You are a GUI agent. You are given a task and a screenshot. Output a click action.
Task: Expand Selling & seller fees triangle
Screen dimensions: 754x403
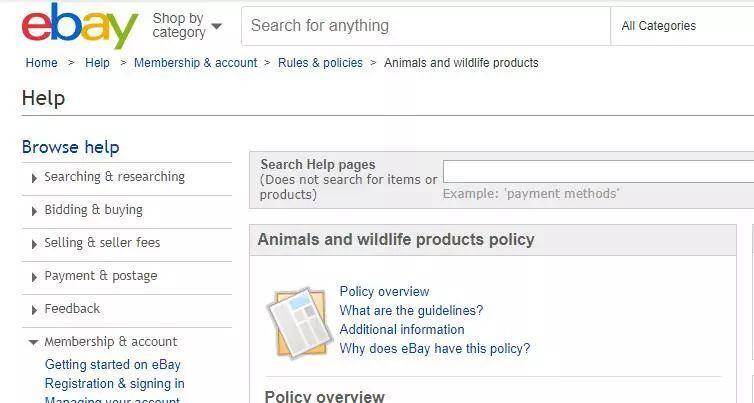34,244
